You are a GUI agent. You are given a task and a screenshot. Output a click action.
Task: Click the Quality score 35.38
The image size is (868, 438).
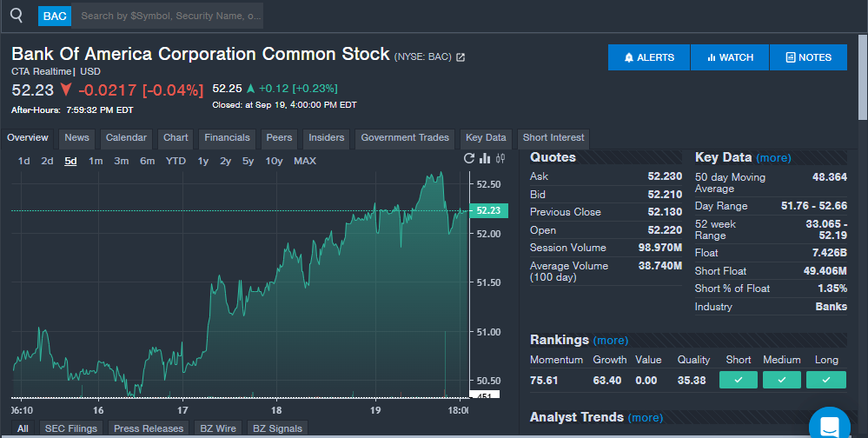tap(692, 381)
